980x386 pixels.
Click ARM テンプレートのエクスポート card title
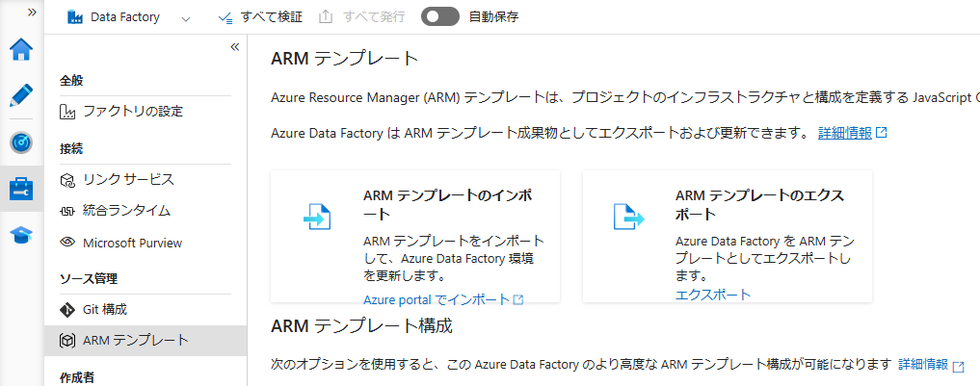760,205
